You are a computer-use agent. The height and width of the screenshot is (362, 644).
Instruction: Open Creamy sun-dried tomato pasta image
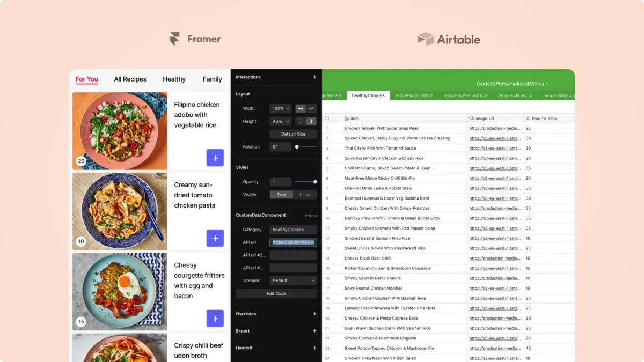(x=120, y=211)
